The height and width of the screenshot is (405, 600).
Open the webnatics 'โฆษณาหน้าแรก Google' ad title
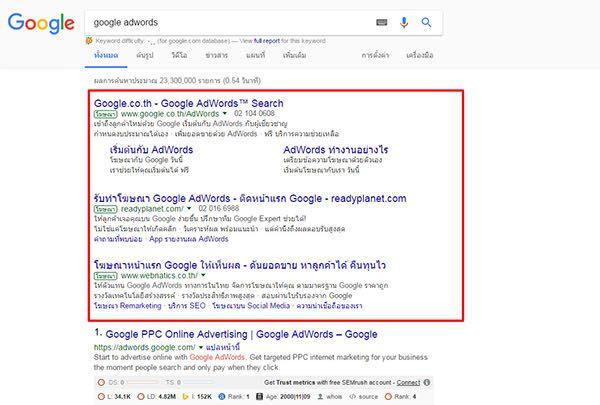(240, 265)
